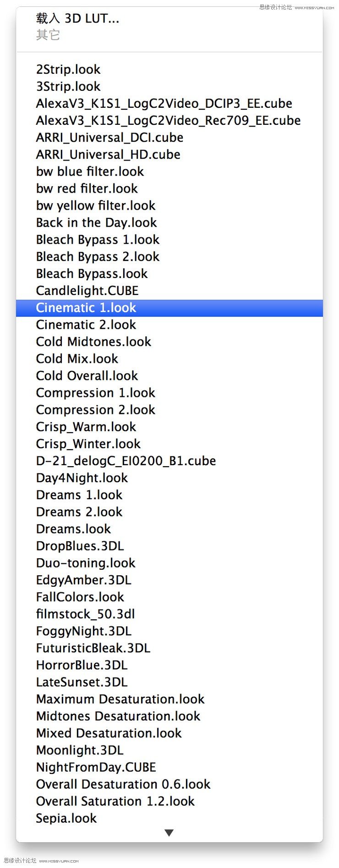Choose ARRI_Universal_HD.cube LUT
This screenshot has width=339, height=868.
click(108, 154)
